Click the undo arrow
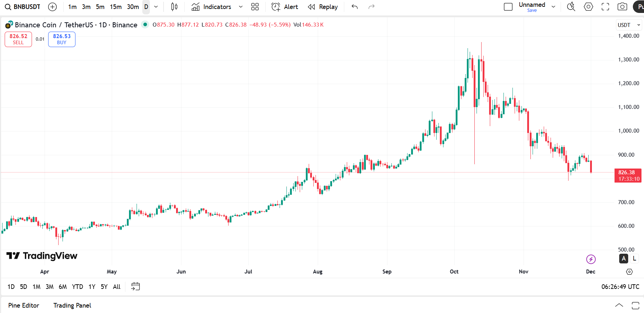644x313 pixels. click(354, 6)
